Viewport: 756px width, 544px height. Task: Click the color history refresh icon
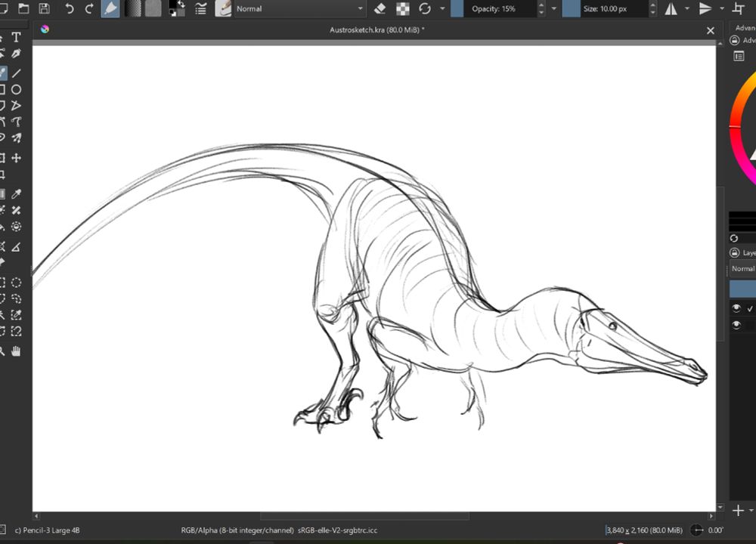(x=734, y=238)
